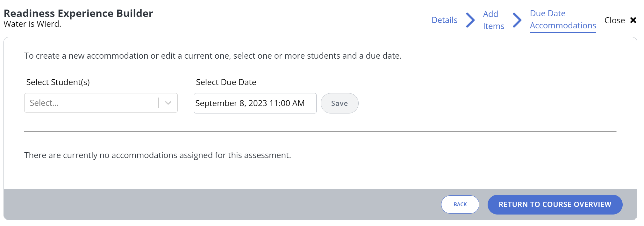
Task: Click the BACK button
Action: tap(460, 204)
